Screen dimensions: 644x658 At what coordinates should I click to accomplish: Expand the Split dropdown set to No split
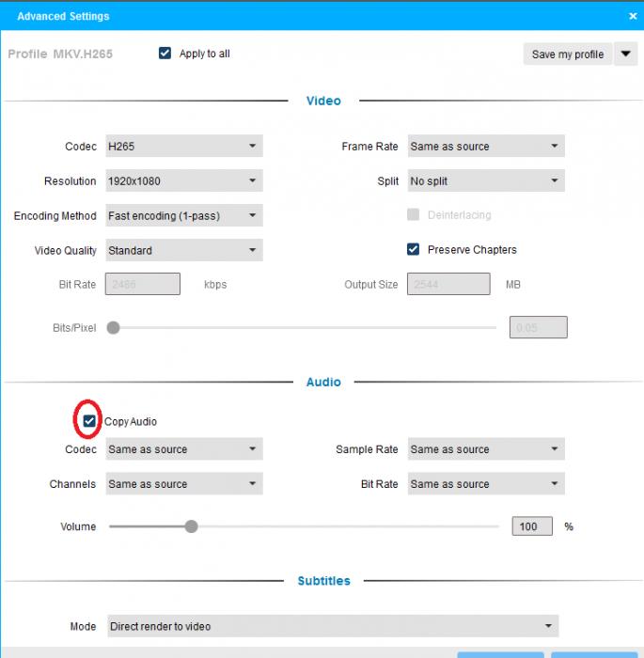485,181
